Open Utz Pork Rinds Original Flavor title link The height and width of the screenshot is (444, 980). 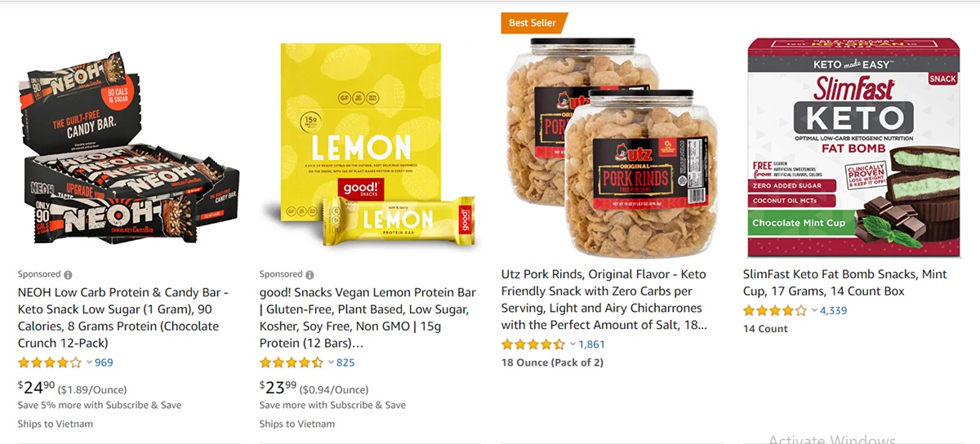(x=604, y=300)
